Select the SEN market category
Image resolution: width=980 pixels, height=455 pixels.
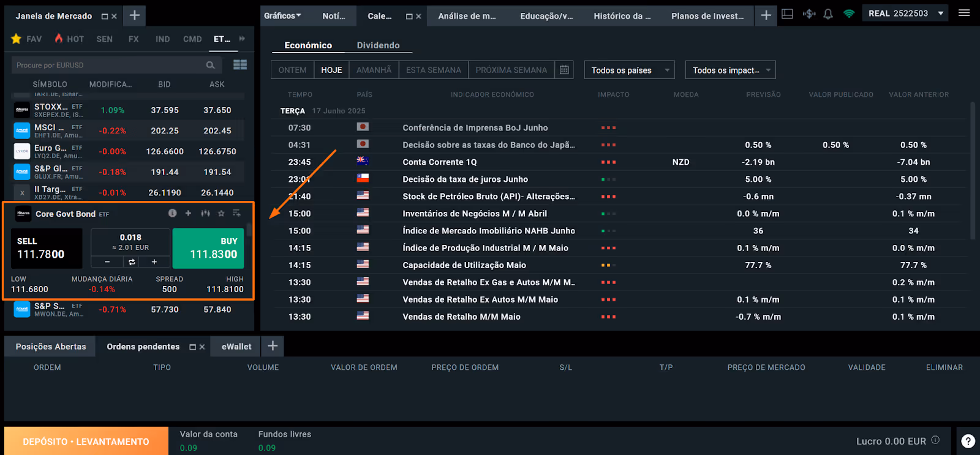click(104, 39)
